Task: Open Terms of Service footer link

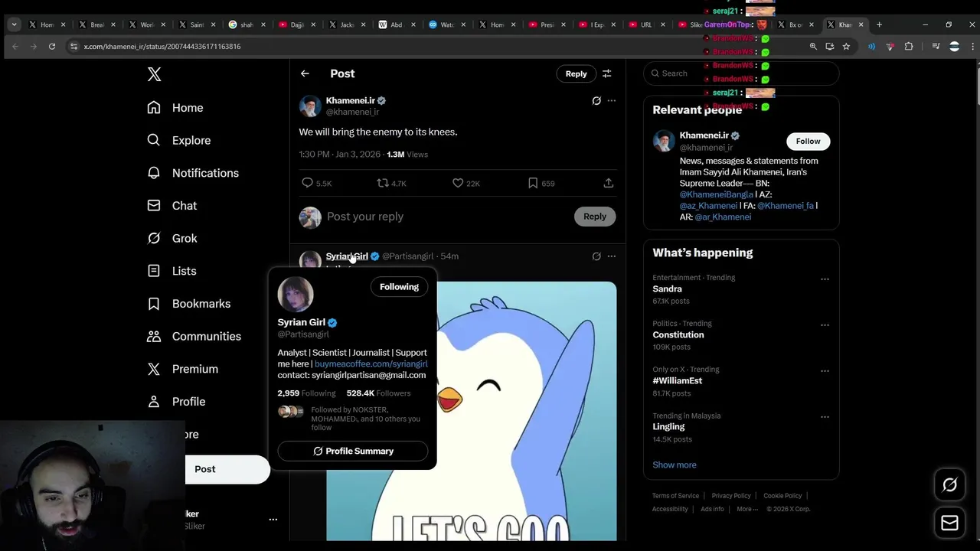Action: click(x=675, y=496)
